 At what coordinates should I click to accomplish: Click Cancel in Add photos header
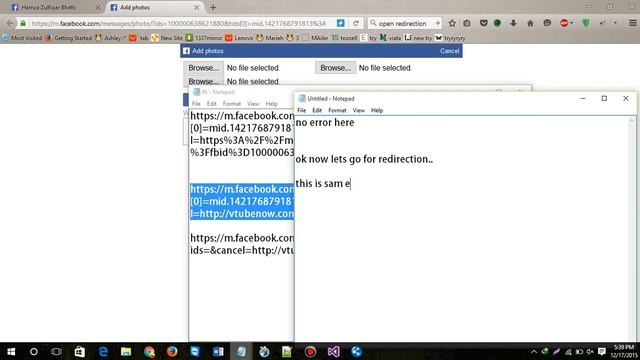449,51
